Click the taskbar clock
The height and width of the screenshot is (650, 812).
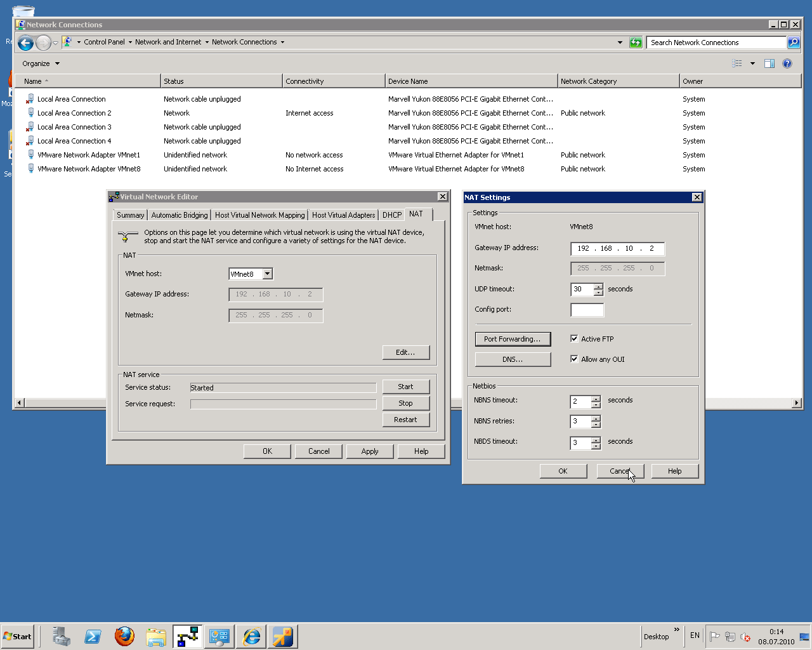pyautogui.click(x=776, y=637)
